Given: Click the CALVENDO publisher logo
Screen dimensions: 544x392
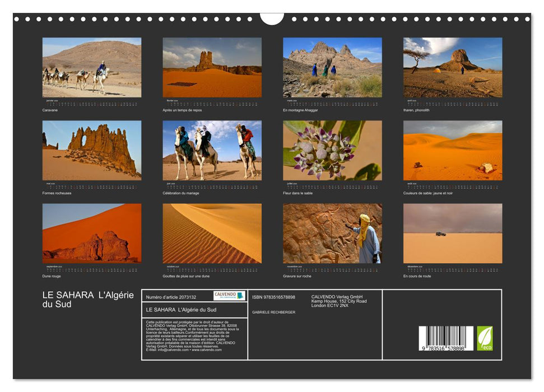Looking at the screenshot, I should click(230, 296).
